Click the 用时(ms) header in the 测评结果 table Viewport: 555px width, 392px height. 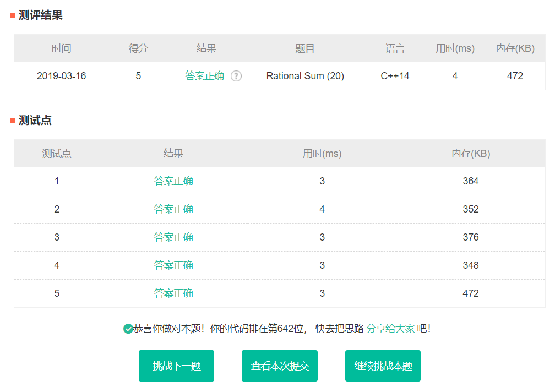(x=455, y=48)
